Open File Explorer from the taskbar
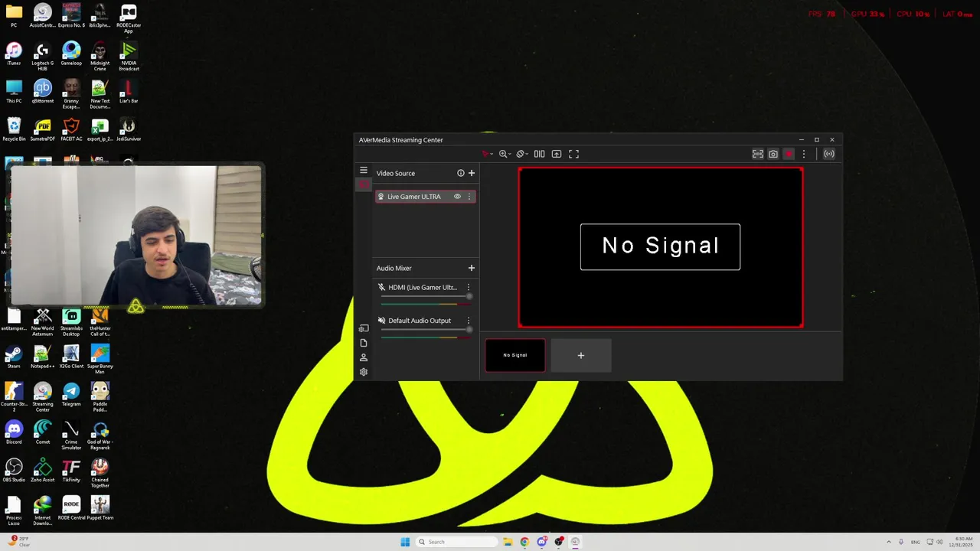Image resolution: width=980 pixels, height=551 pixels. coord(507,542)
